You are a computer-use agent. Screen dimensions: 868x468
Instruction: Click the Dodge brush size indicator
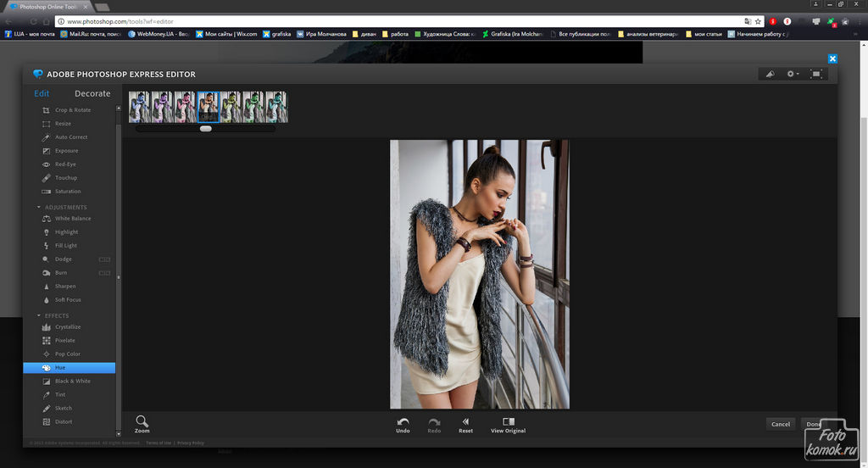pyautogui.click(x=104, y=259)
